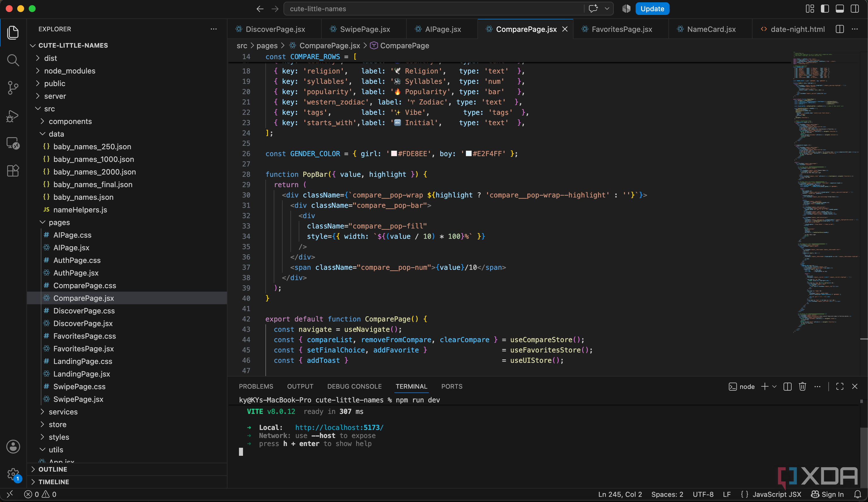This screenshot has height=502, width=868.
Task: Open the Explorer view in activity bar
Action: [13, 33]
